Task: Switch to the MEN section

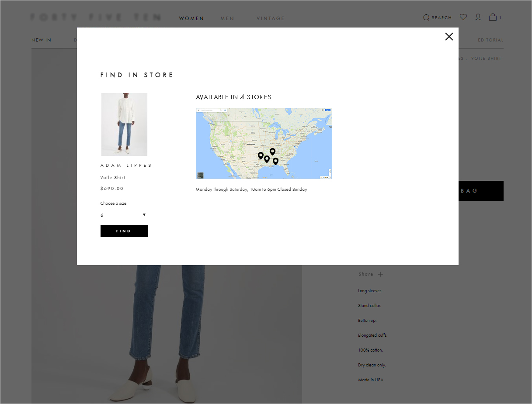Action: click(x=227, y=18)
